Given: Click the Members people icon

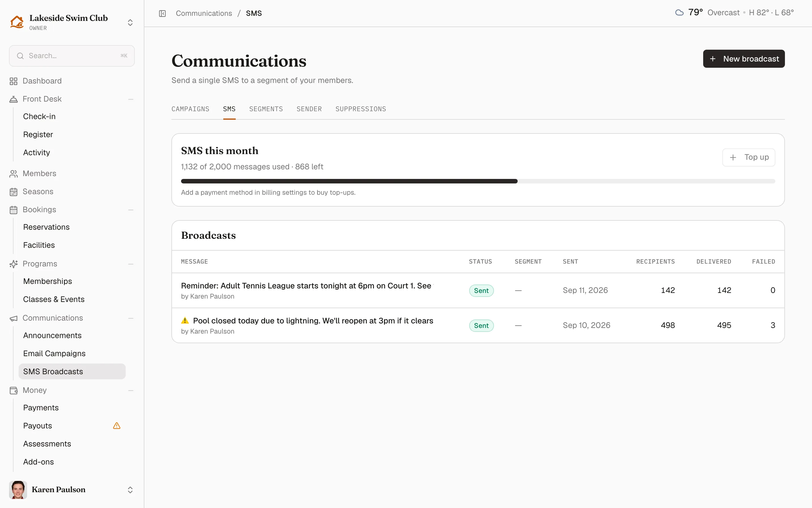Looking at the screenshot, I should [14, 174].
